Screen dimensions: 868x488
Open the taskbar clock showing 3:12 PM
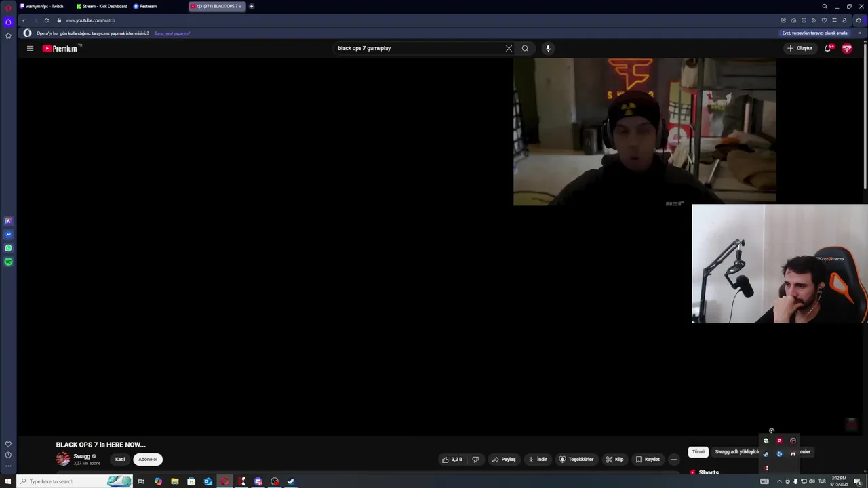[839, 481]
